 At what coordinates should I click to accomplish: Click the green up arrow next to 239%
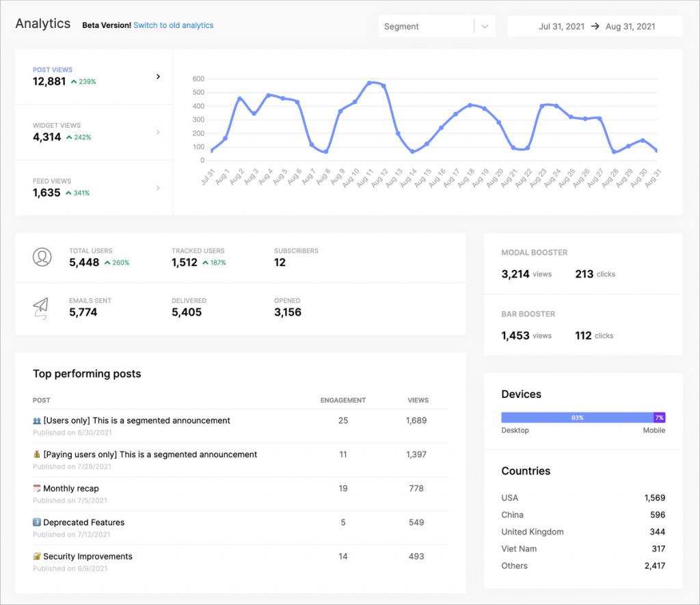tap(74, 82)
